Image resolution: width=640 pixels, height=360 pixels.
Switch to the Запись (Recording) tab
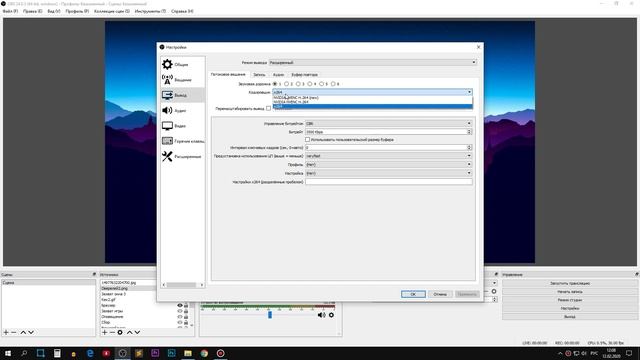coord(259,75)
